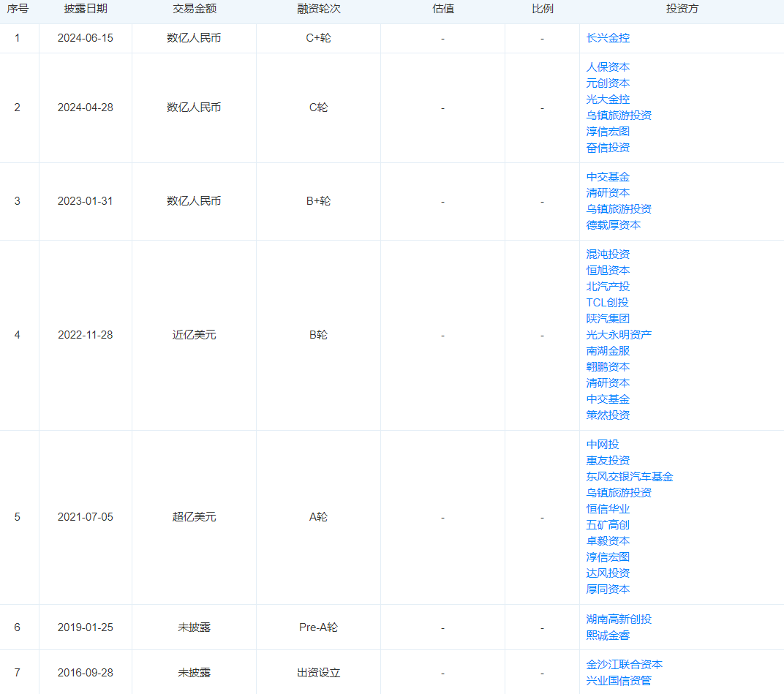Click the 披露日期 column header
The width and height of the screenshot is (784, 694).
tap(86, 9)
